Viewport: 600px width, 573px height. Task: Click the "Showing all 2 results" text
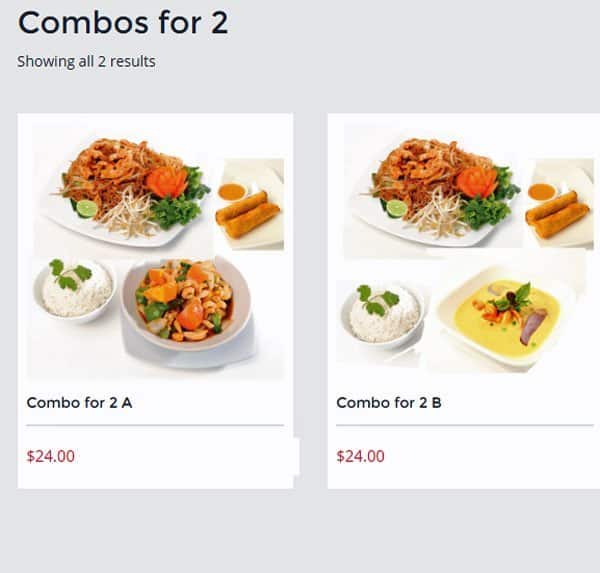pos(86,62)
